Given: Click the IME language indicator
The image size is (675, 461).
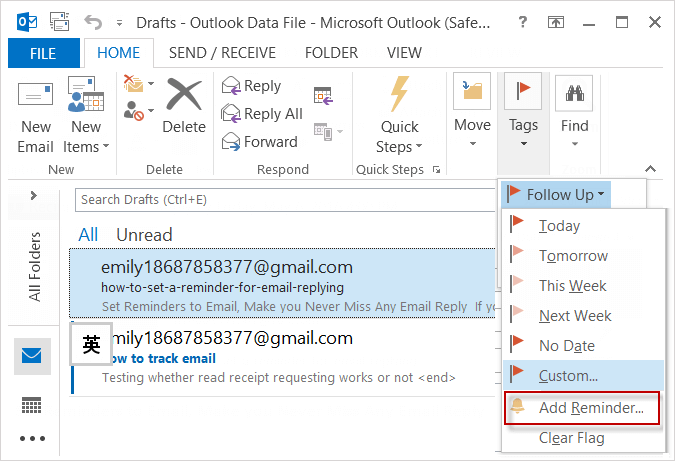Looking at the screenshot, I should click(91, 344).
